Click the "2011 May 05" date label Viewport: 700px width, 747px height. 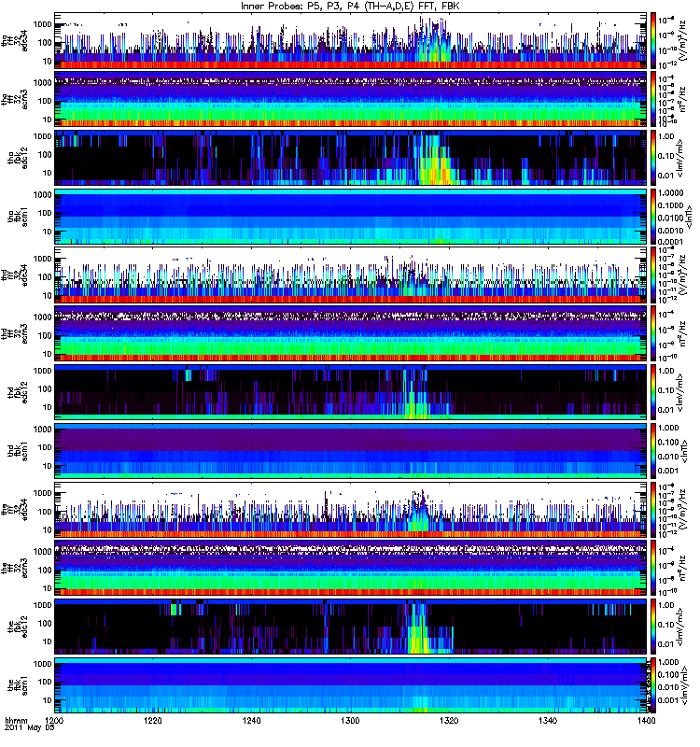tap(30, 728)
